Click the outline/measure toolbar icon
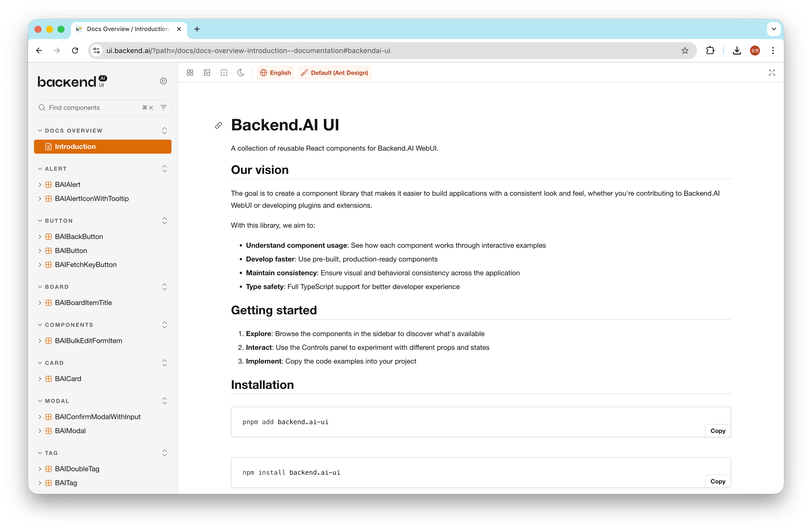Viewport: 812px width, 531px height. [224, 72]
